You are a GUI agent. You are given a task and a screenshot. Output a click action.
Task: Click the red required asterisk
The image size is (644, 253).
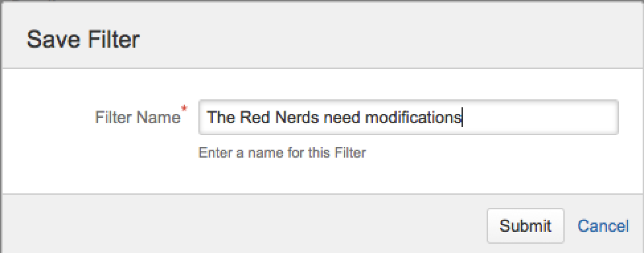click(x=184, y=109)
